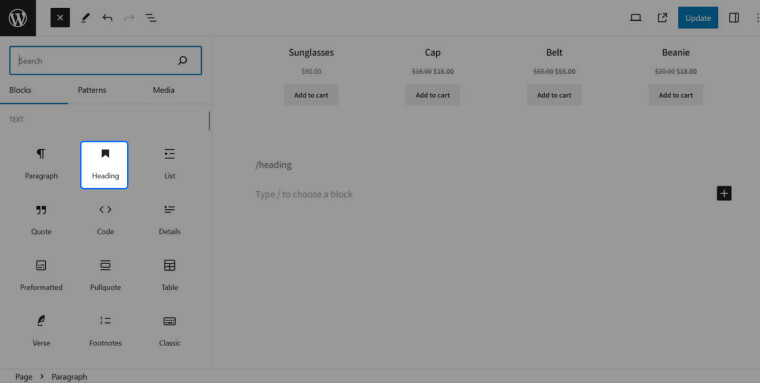Insert a Heading block
This screenshot has height=383, width=760.
pos(104,165)
